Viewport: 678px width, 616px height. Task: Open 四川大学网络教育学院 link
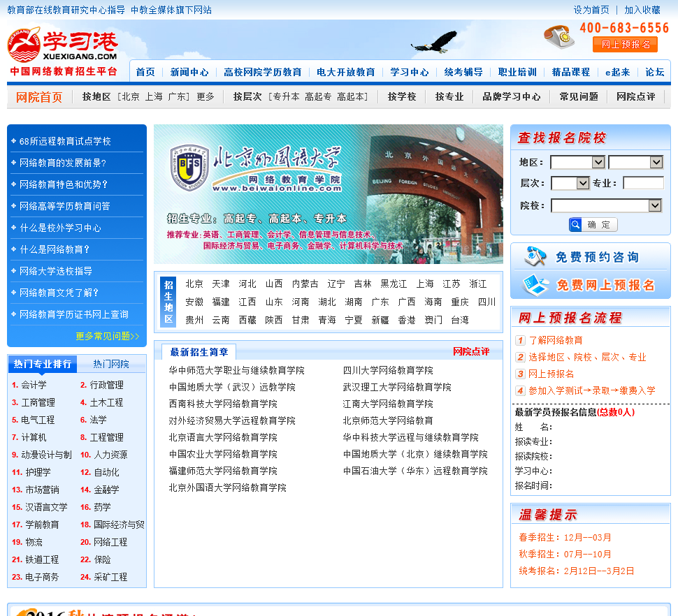(x=388, y=370)
